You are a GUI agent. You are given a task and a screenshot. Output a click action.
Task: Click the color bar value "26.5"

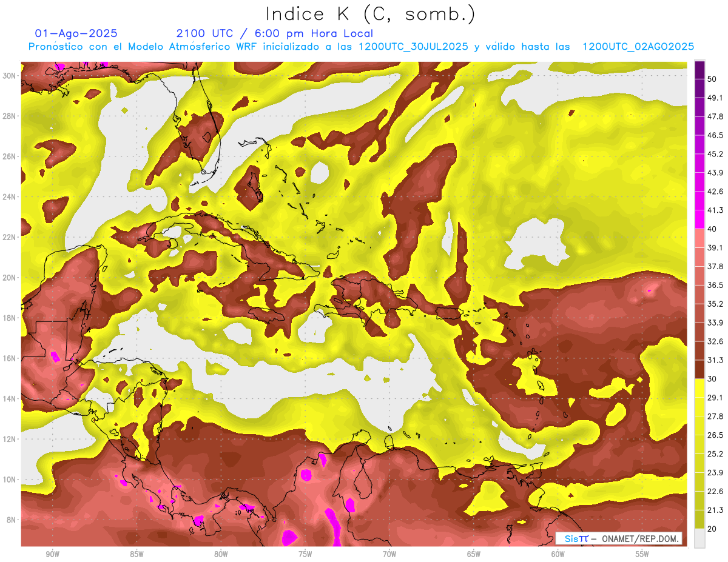[x=715, y=435]
